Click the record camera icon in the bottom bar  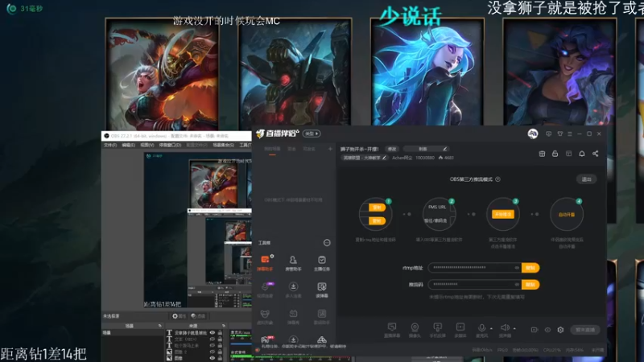534,330
